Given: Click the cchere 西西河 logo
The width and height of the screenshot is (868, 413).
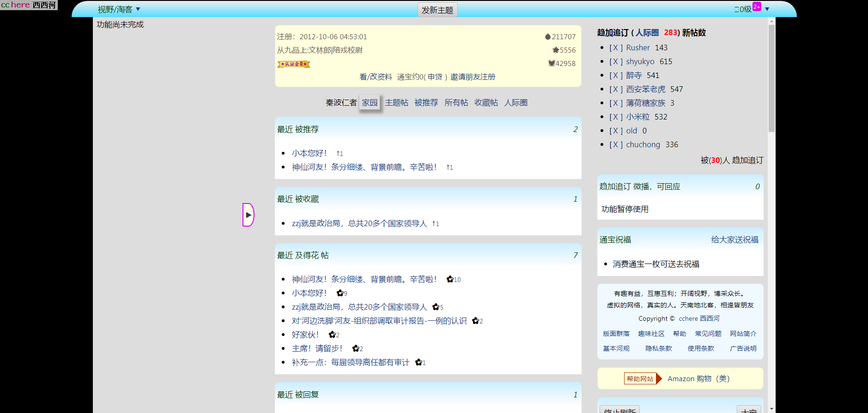Looking at the screenshot, I should click(x=29, y=5).
